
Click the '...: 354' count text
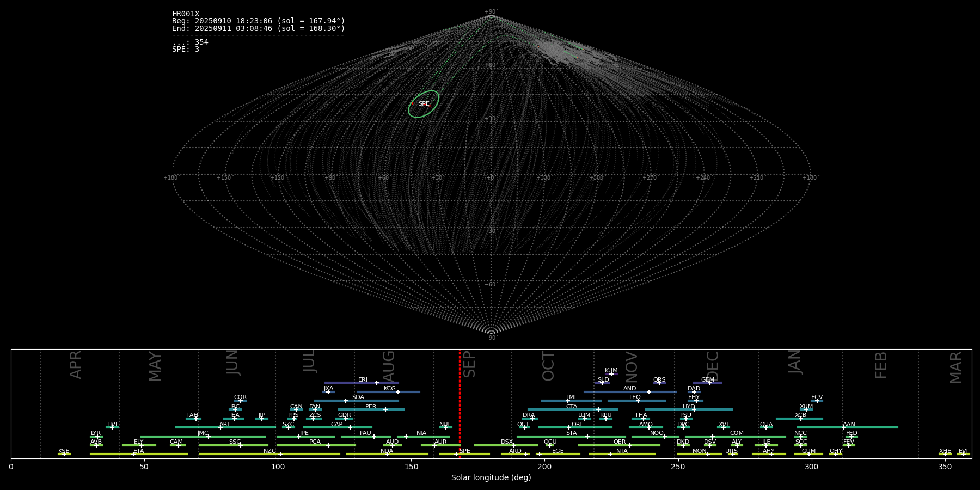[x=190, y=42]
